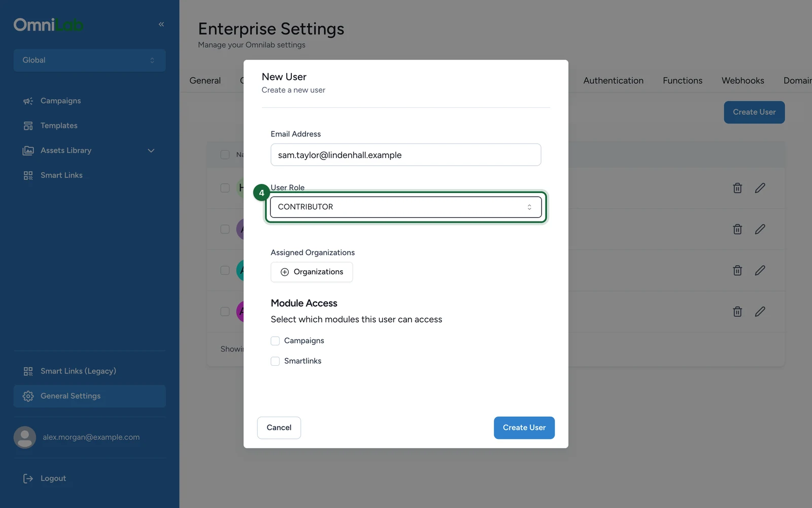Viewport: 812px width, 508px height.
Task: Enable Campaigns module access checkbox
Action: click(275, 341)
